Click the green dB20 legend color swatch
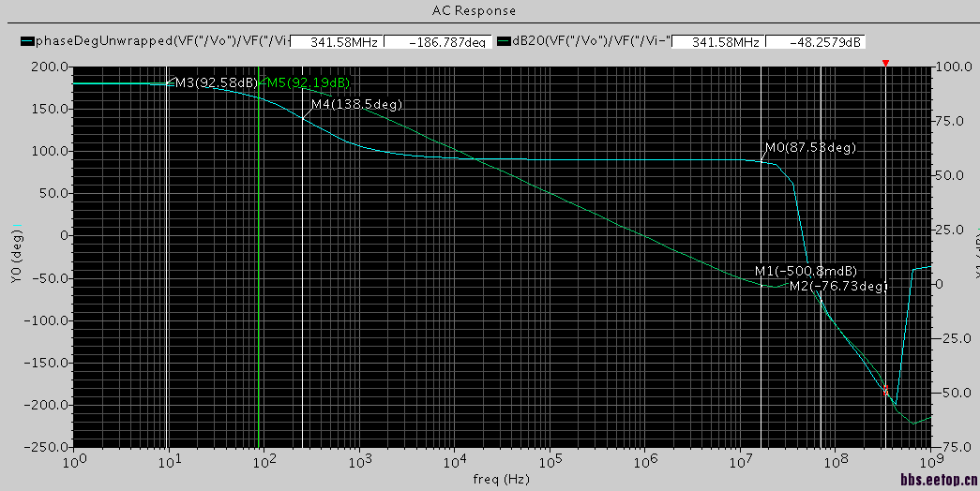Viewport: 980px width, 491px height. click(x=505, y=42)
